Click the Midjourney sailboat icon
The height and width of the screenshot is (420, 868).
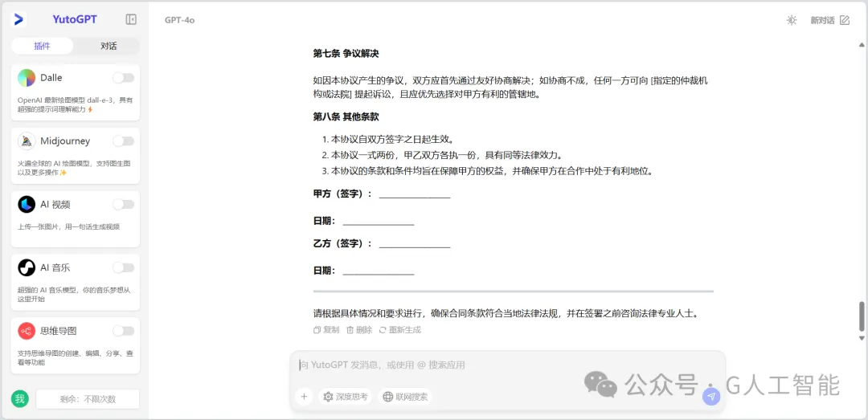coord(27,141)
